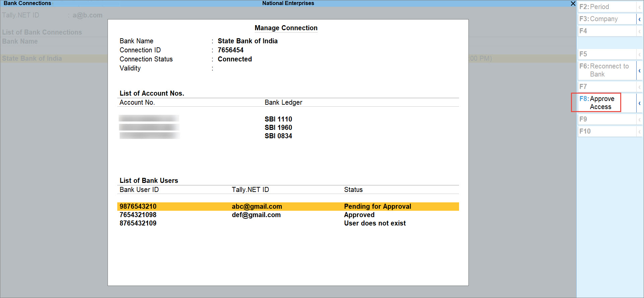Select bank user 9876543210 pending approval
Viewport: 644px width, 298px height.
[x=138, y=206]
